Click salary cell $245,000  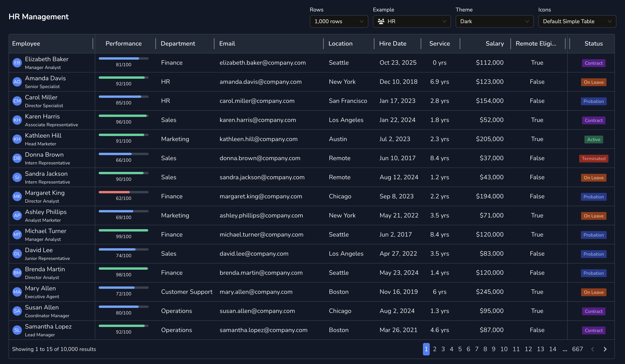point(490,292)
